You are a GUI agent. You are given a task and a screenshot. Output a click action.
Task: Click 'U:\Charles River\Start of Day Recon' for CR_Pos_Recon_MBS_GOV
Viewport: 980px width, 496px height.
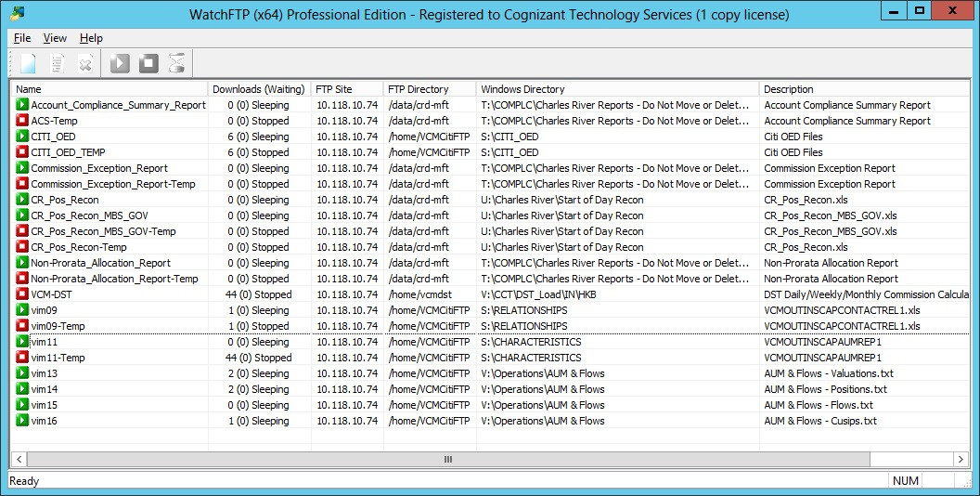point(562,215)
